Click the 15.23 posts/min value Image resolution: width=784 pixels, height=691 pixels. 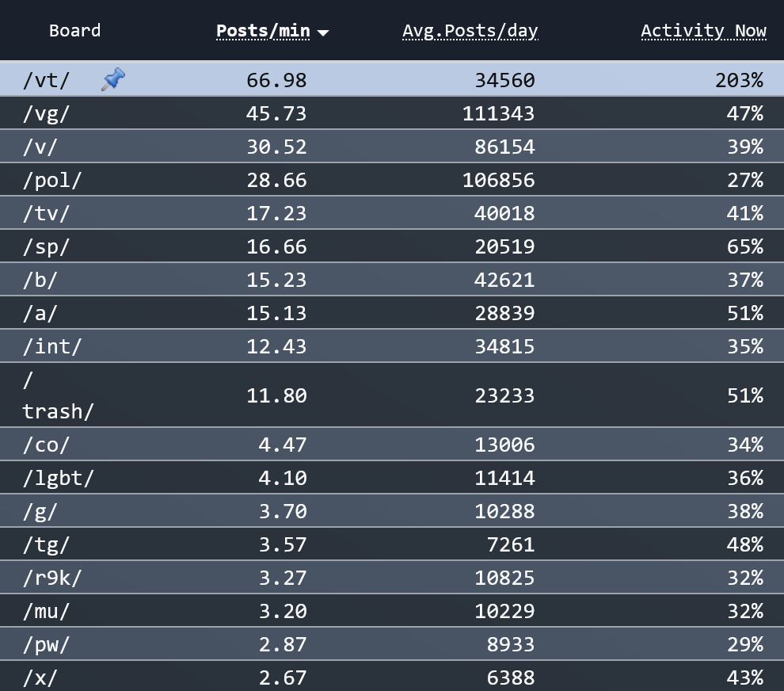pyautogui.click(x=276, y=281)
